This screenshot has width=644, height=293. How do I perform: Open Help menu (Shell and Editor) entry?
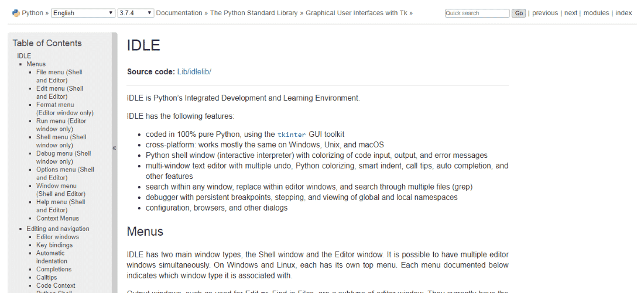pos(61,206)
